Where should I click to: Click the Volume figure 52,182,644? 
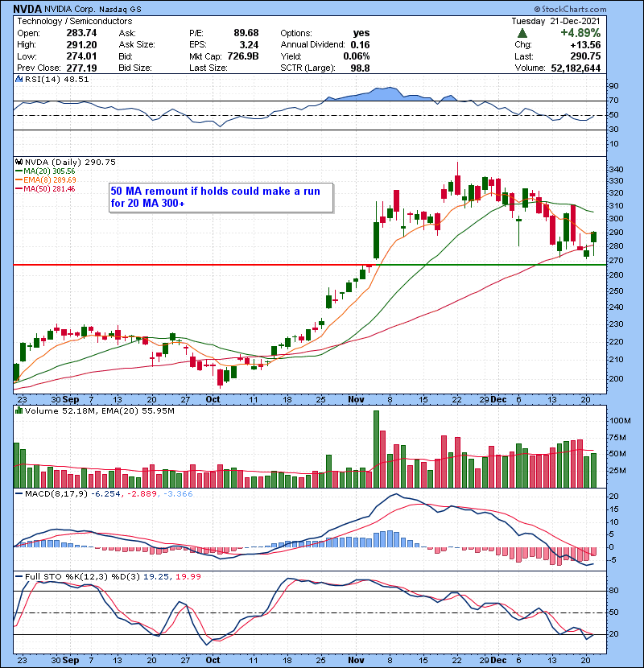(x=576, y=68)
